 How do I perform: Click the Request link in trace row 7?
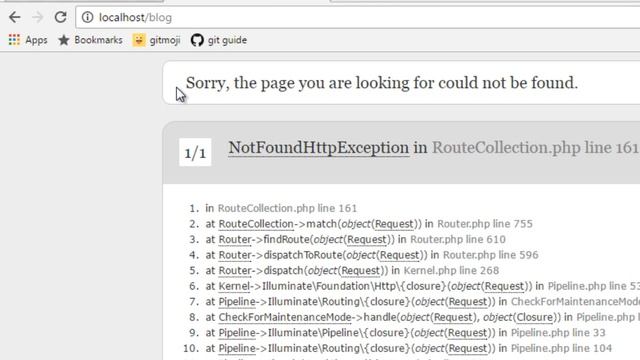[468, 301]
